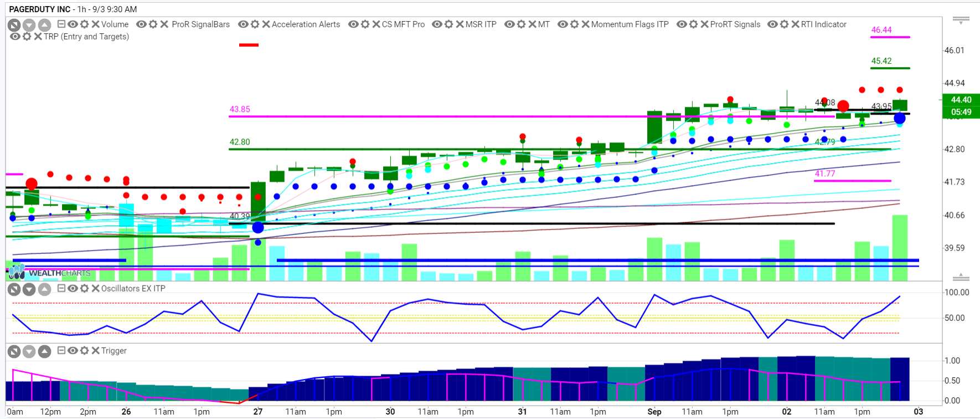Toggle visibility eye for Momentum Flags ITP
The image size is (980, 419).
tap(563, 24)
